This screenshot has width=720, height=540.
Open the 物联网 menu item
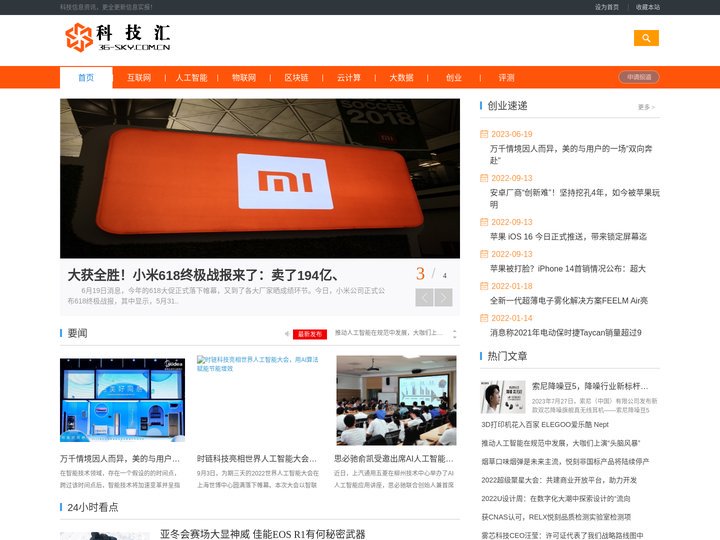click(x=244, y=78)
